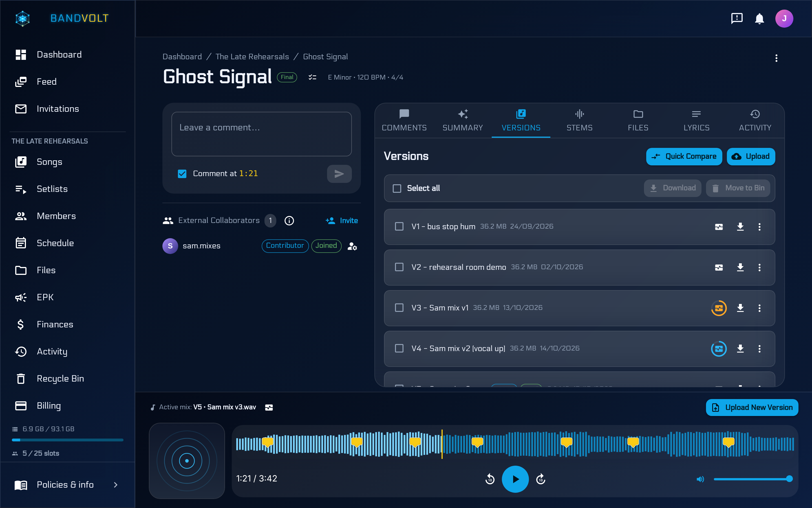The height and width of the screenshot is (508, 812).
Task: Open more options menu for Ghost Signal song
Action: click(776, 58)
